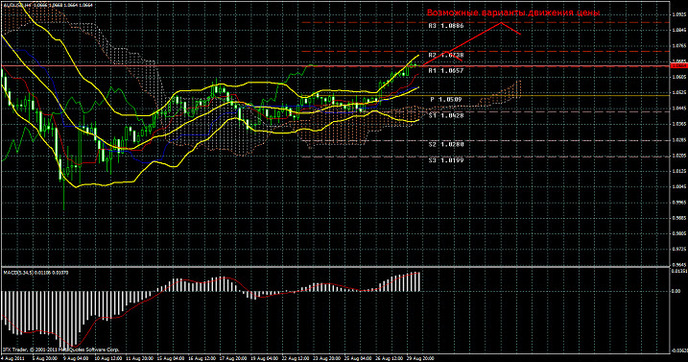Click the S3 1.0199 support label
Screen dimensions: 688x362
(446, 161)
